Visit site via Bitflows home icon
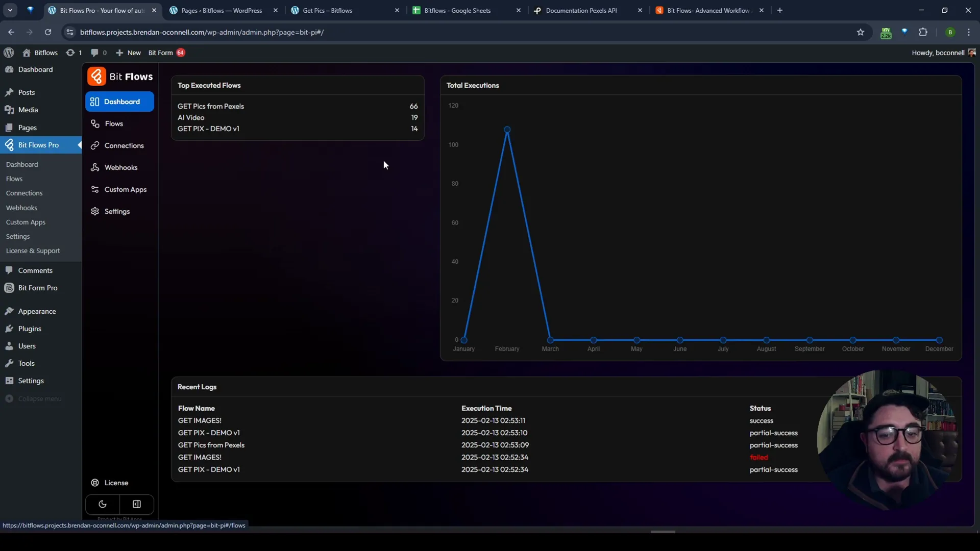Screen dimensions: 980x551 click(40, 53)
